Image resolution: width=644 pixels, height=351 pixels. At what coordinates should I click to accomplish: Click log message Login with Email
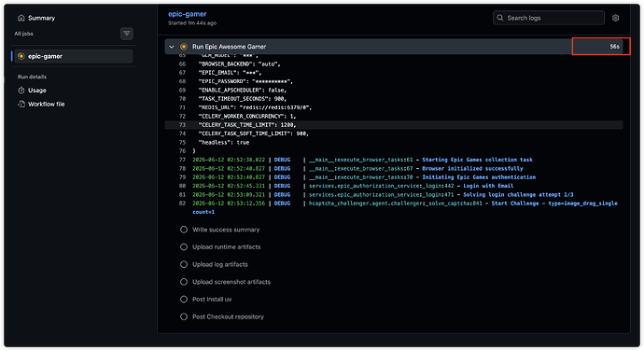pyautogui.click(x=488, y=186)
